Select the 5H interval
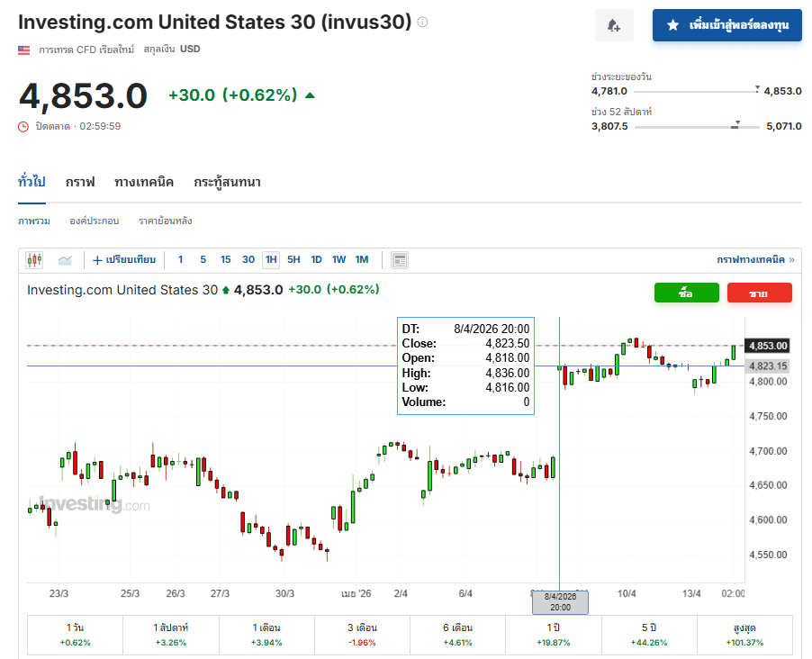 pos(293,259)
